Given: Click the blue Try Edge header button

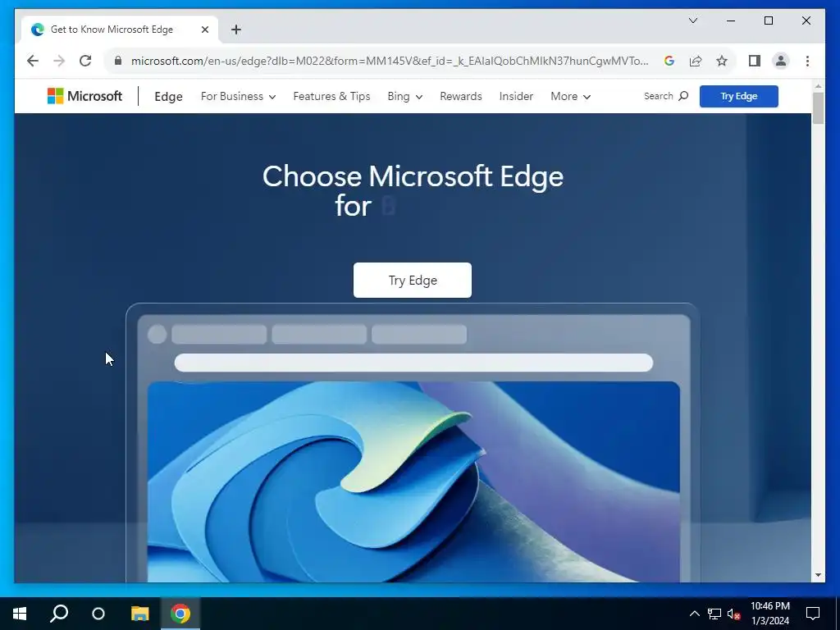Looking at the screenshot, I should (739, 97).
